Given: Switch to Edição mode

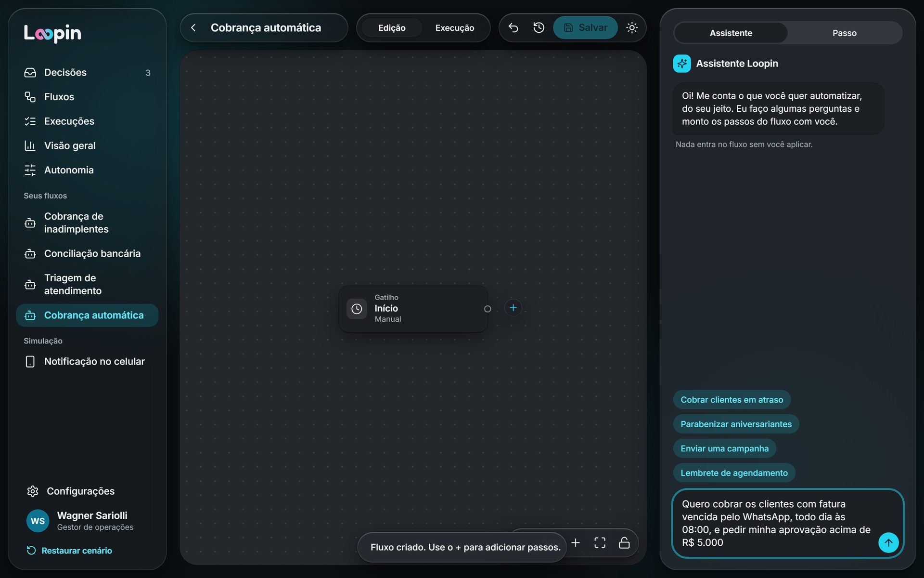Looking at the screenshot, I should pyautogui.click(x=392, y=28).
